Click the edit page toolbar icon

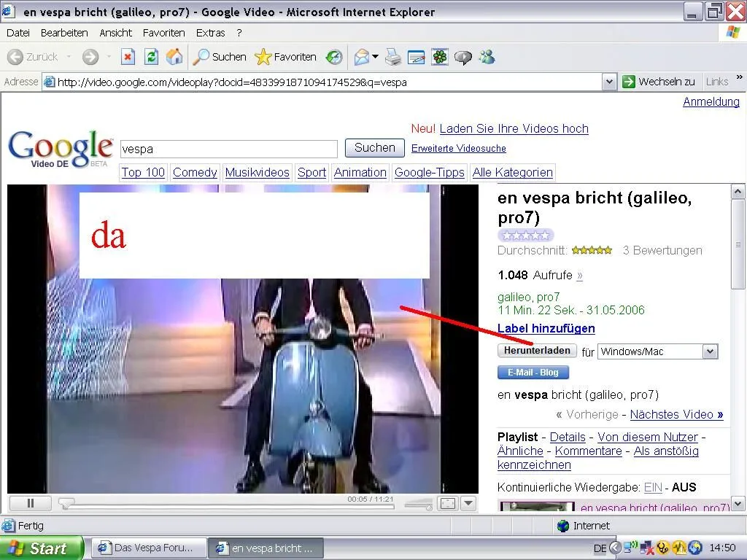pos(416,57)
